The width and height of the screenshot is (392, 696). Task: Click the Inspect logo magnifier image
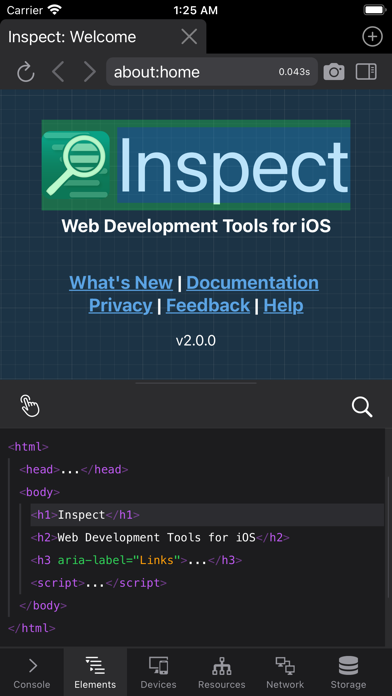76,164
